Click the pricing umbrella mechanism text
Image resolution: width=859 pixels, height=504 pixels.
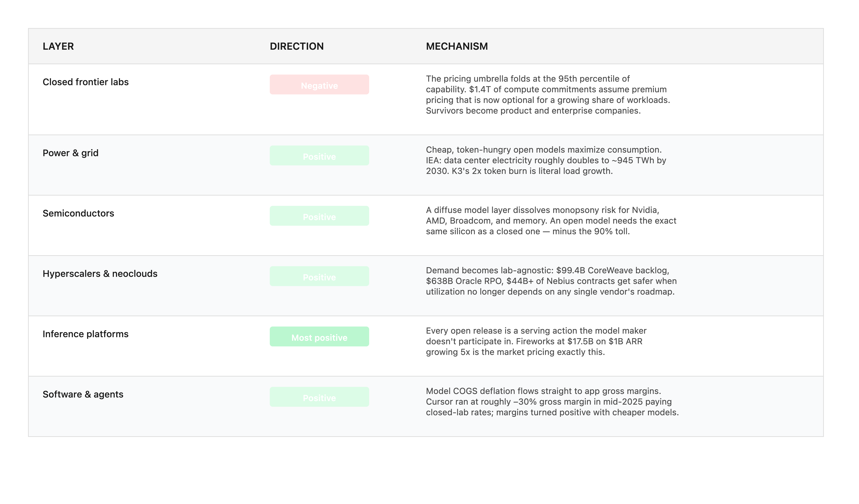click(x=548, y=95)
